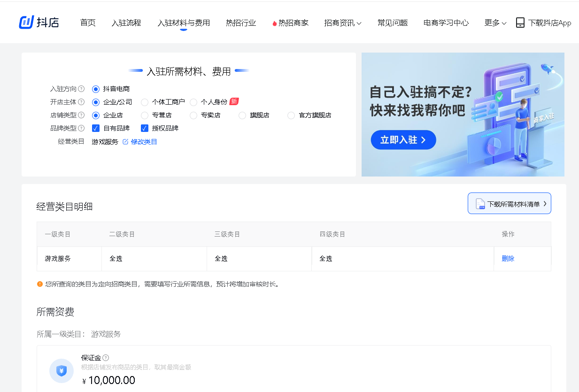Go to the 首页 nav item
This screenshot has height=392, width=579.
pyautogui.click(x=88, y=23)
